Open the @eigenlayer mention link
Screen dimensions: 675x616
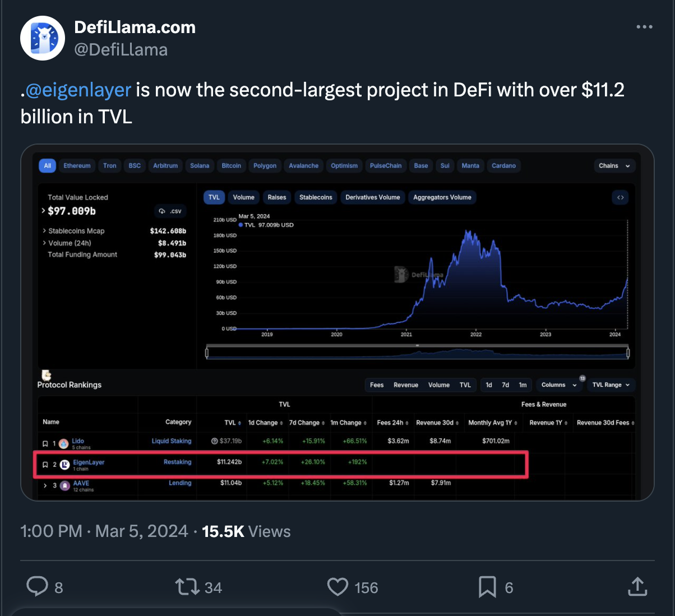pos(78,90)
